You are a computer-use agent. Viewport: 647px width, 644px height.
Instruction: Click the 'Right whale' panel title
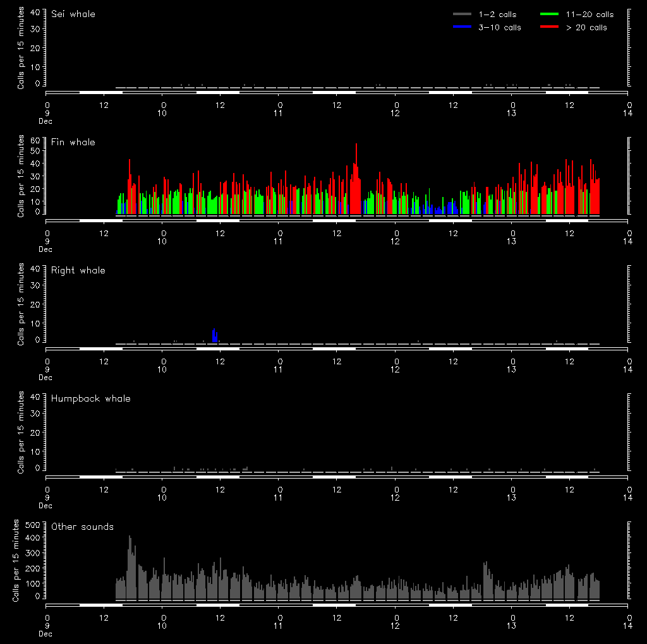78,270
